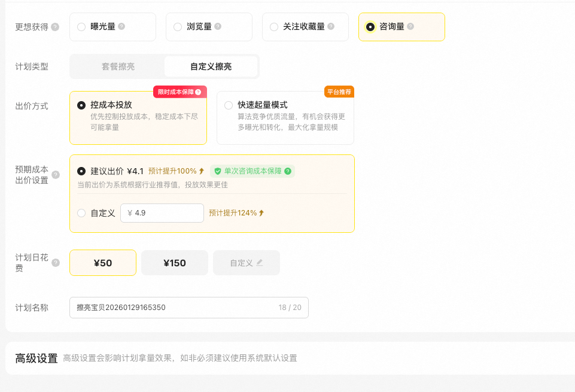Screen dimensions: 575x392
Task: Switch to 套餐擦亮 plan type tab
Action: point(118,66)
